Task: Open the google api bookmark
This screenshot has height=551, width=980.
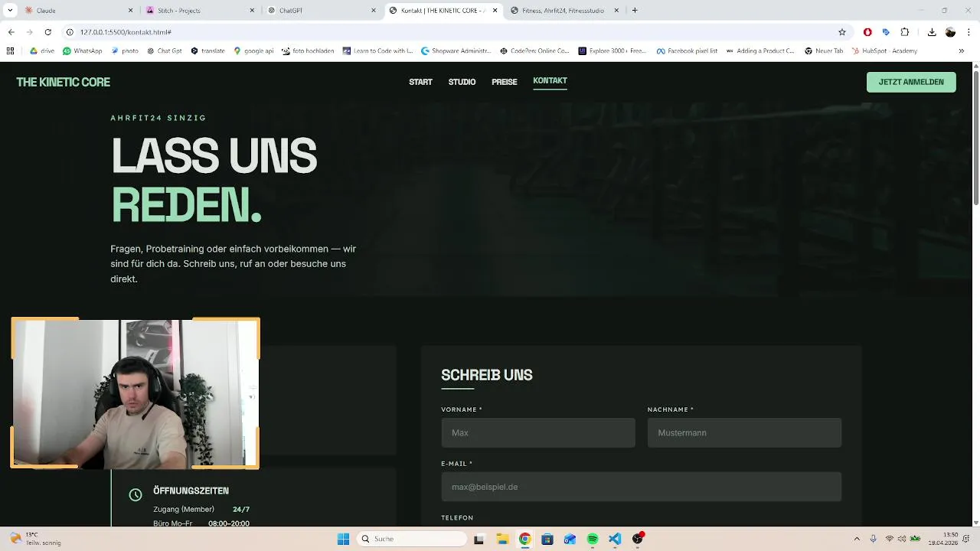Action: (x=253, y=51)
